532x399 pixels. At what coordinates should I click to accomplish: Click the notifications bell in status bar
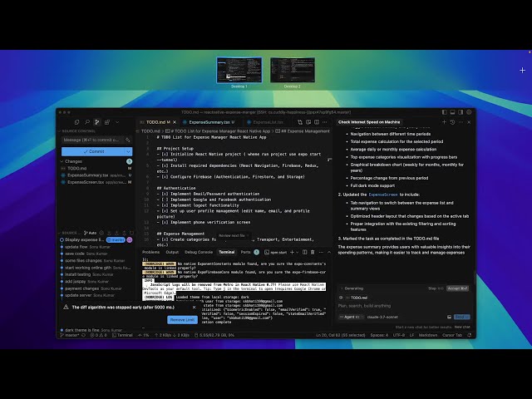tap(469, 335)
